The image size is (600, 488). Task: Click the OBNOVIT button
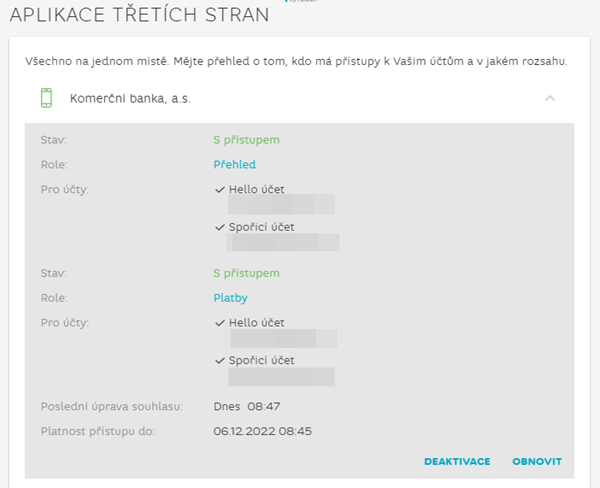(537, 461)
